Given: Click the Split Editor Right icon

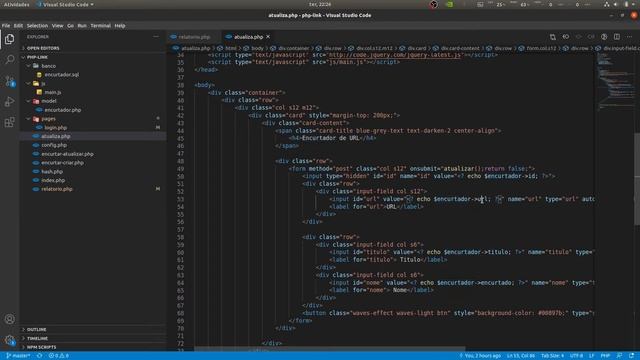Looking at the screenshot, I should [617, 37].
